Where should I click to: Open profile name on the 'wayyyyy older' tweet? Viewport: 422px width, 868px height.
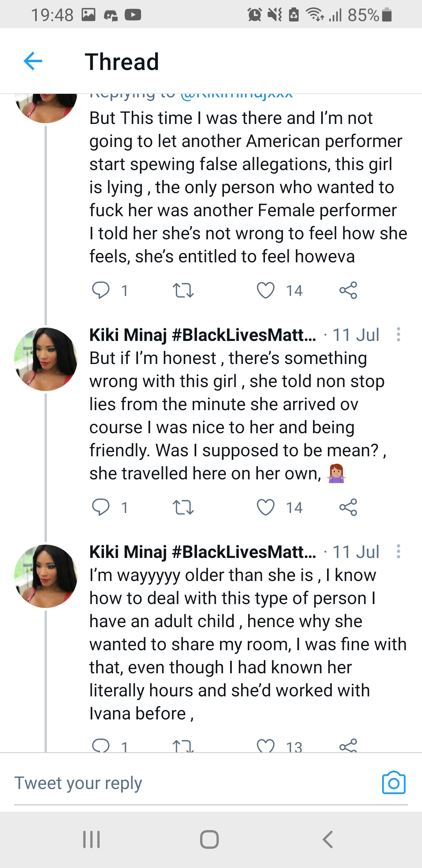click(x=202, y=552)
